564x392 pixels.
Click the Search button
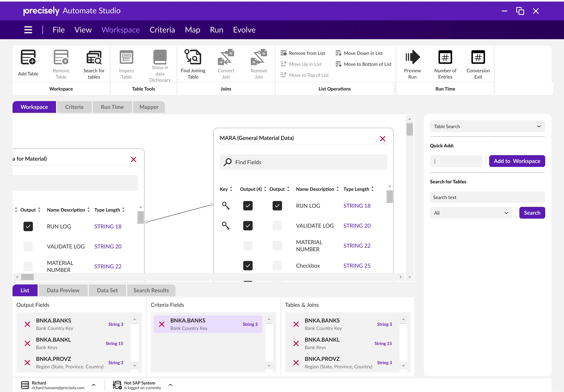pos(532,213)
